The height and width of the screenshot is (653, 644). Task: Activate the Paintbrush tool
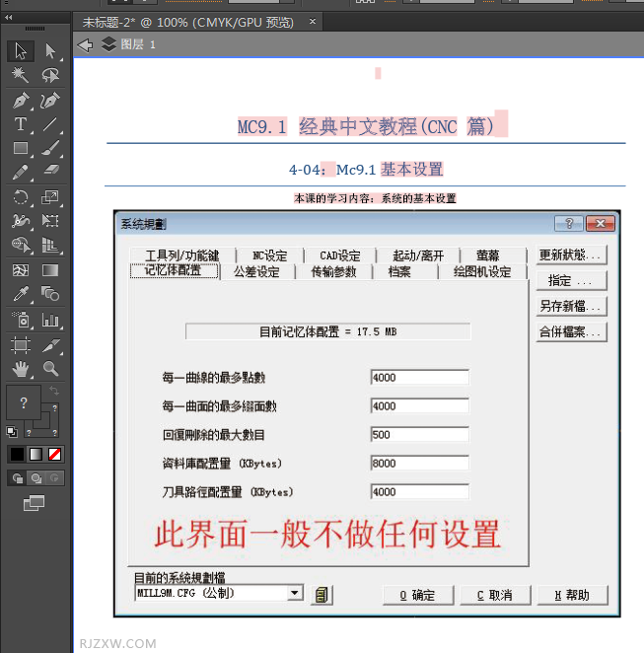pyautogui.click(x=50, y=148)
